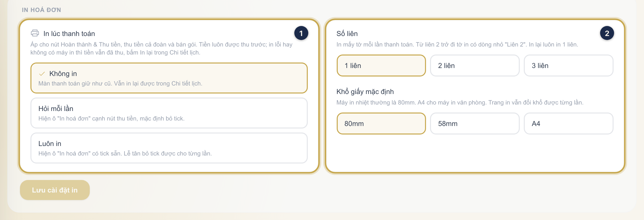Click the checkmark icon in Không in
This screenshot has width=644, height=220.
point(42,74)
